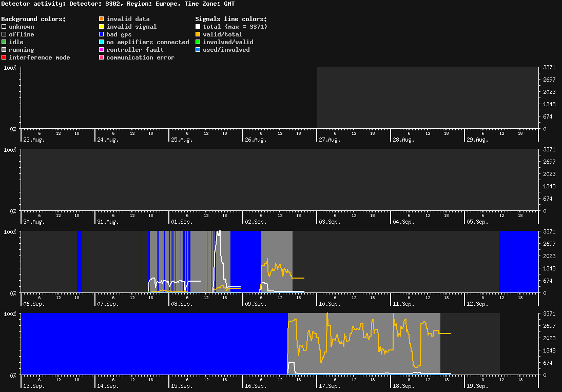Click the yellow invalid signal swatch
Viewport: 562px width, 392px height.
point(102,27)
